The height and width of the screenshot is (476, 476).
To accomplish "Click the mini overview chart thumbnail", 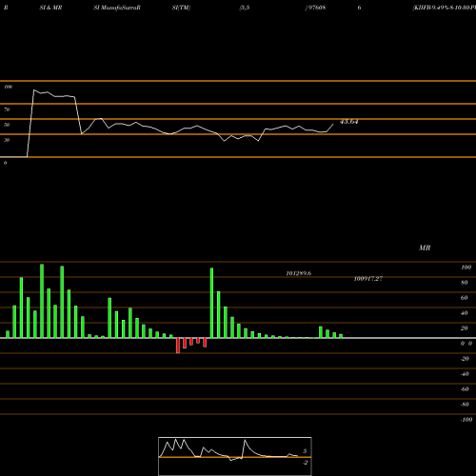I will (x=235, y=456).
